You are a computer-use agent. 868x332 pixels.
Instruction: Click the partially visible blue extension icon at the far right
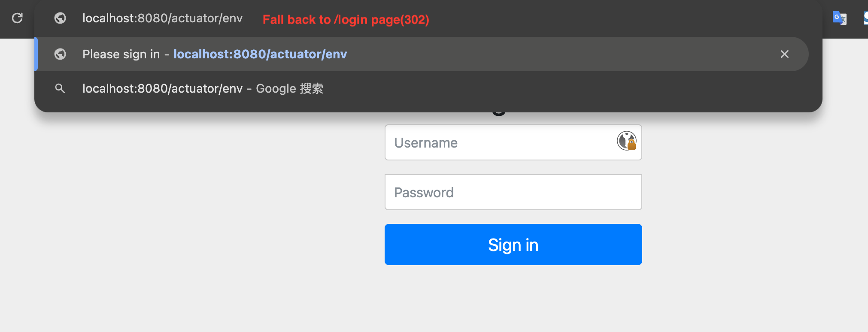pyautogui.click(x=865, y=18)
